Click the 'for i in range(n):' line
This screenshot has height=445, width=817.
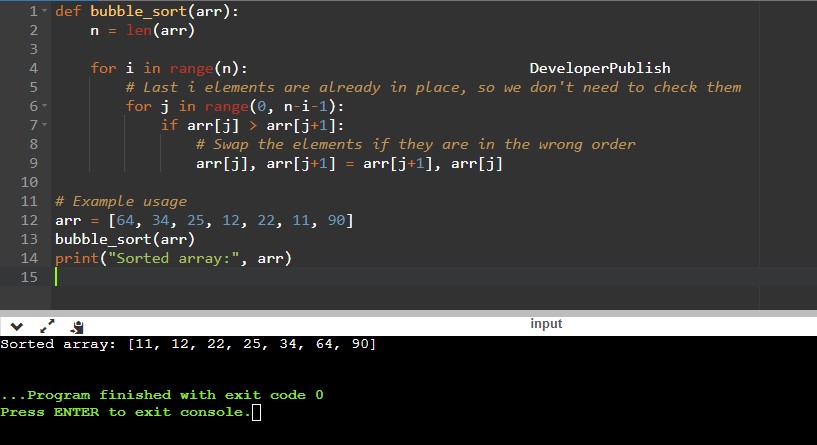(x=169, y=68)
